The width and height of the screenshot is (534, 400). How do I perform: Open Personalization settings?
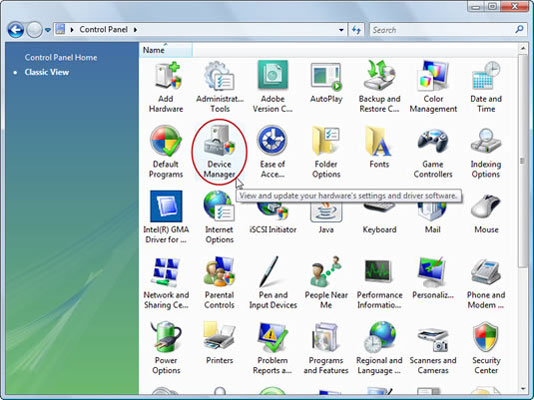pos(433,278)
